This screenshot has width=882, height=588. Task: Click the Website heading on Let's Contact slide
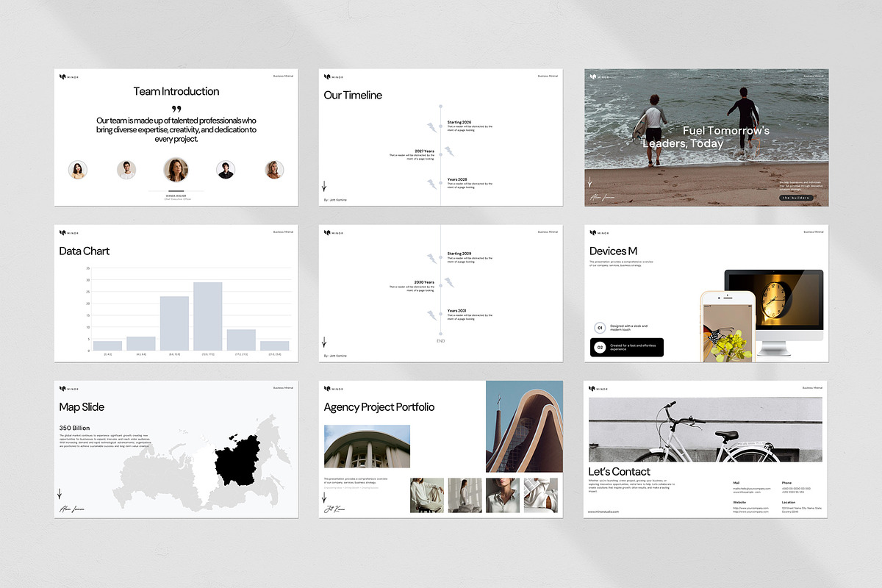point(739,502)
